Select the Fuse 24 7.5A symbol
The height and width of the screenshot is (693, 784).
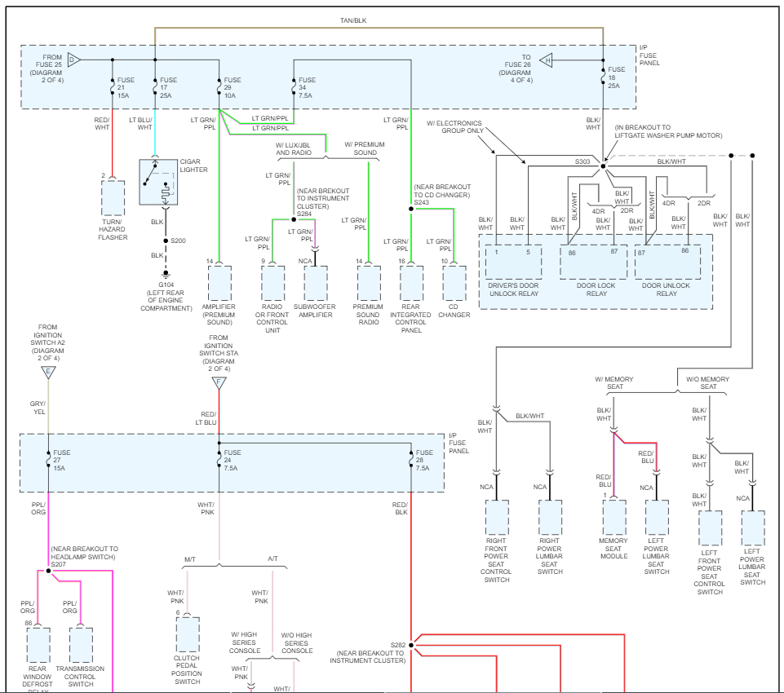click(x=219, y=460)
